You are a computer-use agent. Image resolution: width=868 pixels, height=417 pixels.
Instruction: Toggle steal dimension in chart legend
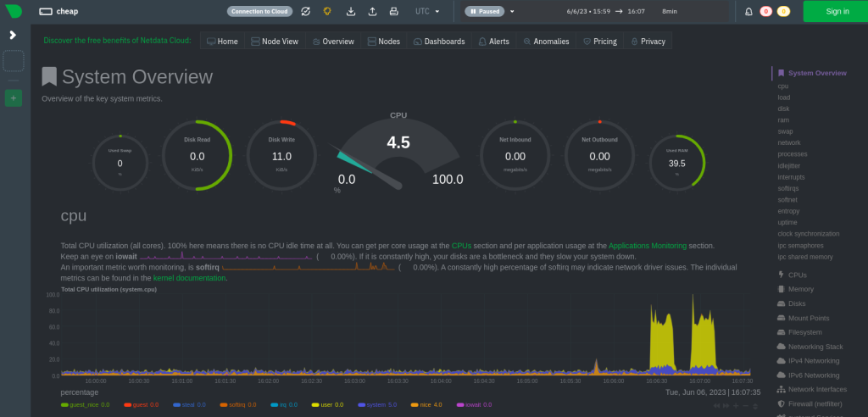189,405
